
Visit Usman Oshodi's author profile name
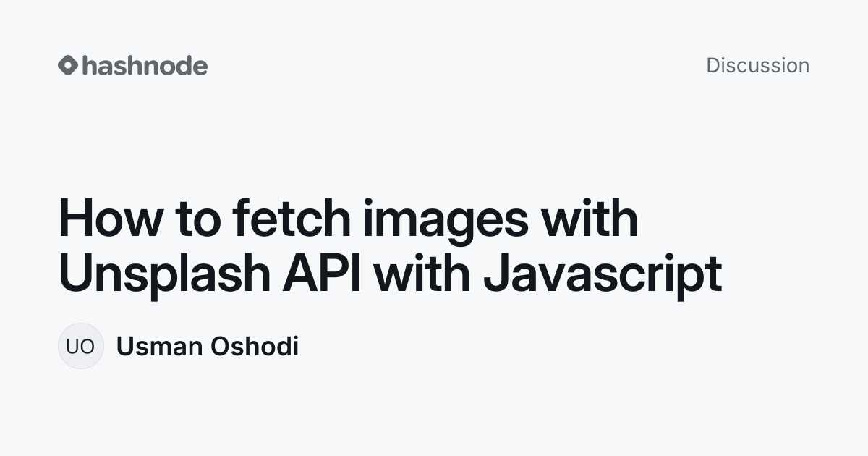[208, 347]
